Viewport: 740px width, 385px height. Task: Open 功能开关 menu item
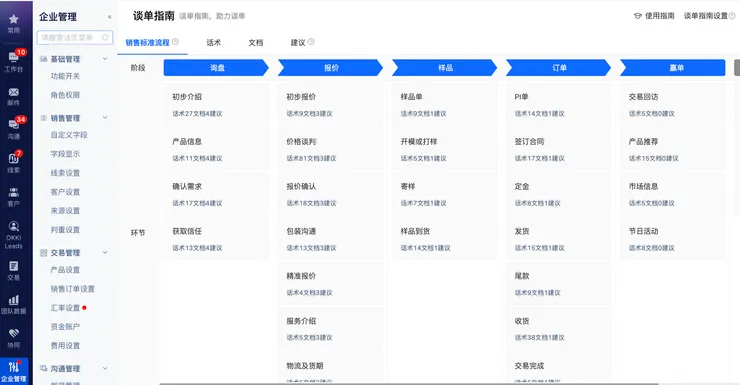pos(65,76)
